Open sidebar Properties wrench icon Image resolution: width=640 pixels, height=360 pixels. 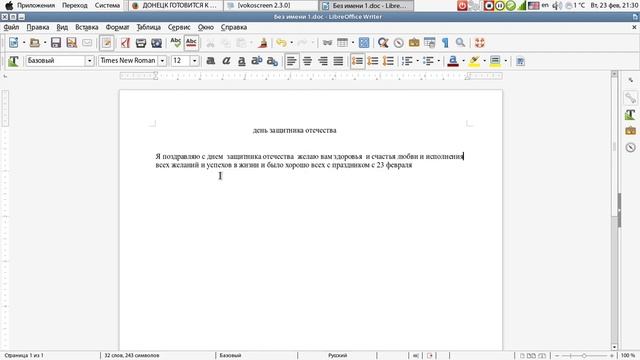coord(631,98)
